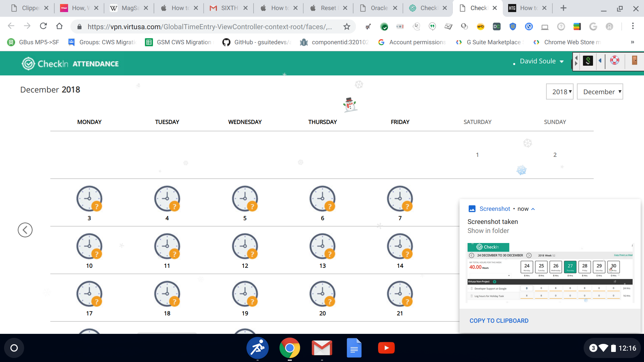Screen dimensions: 644x362
Task: Click the door exit icon in header
Action: point(634,60)
